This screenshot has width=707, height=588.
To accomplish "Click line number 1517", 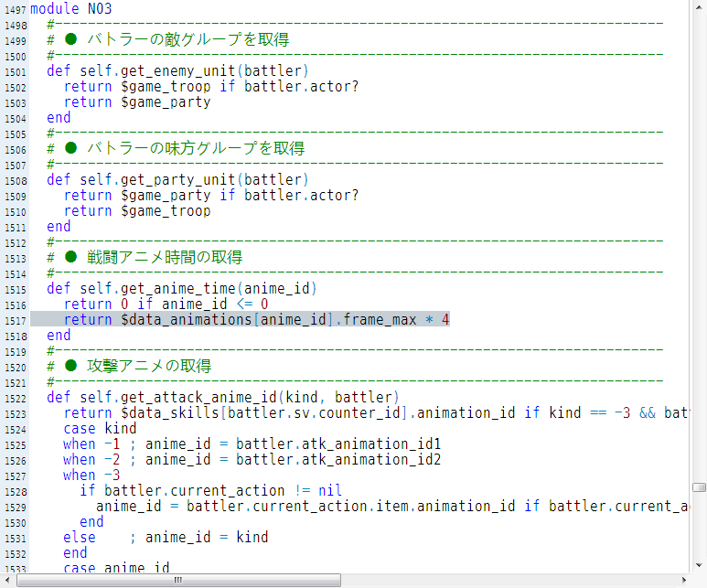I will [x=15, y=321].
